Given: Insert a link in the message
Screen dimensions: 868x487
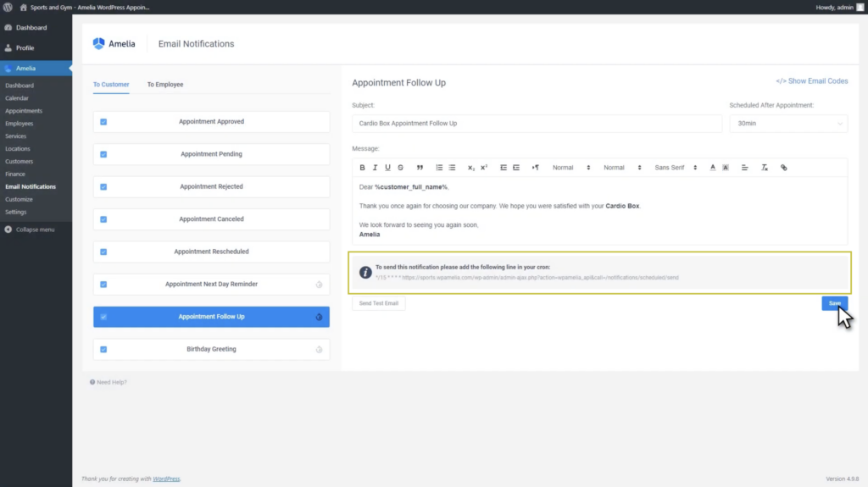Looking at the screenshot, I should [784, 168].
